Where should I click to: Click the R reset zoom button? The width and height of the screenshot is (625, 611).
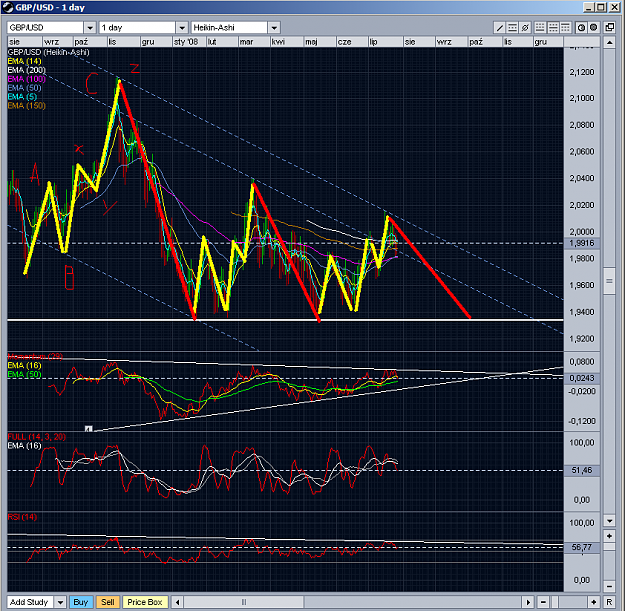(x=609, y=602)
